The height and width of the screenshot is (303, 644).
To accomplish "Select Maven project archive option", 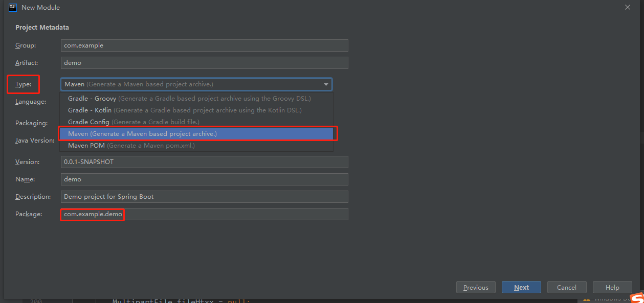I will point(196,134).
